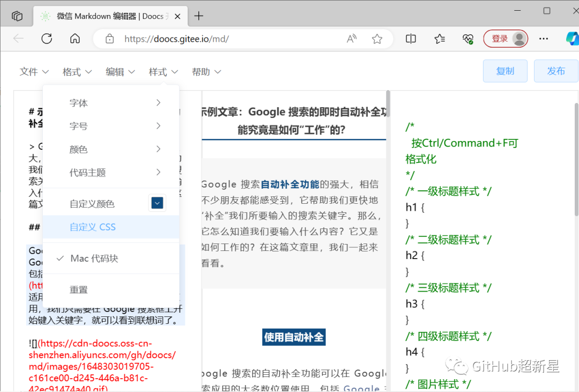Open browser essentials heart icon
This screenshot has height=392, width=579.
(468, 39)
